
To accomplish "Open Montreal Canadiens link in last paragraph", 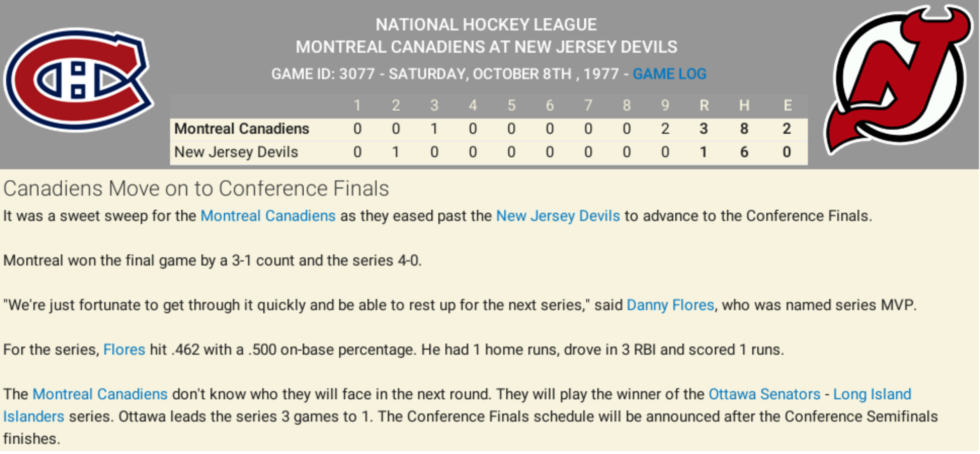I will (x=100, y=394).
